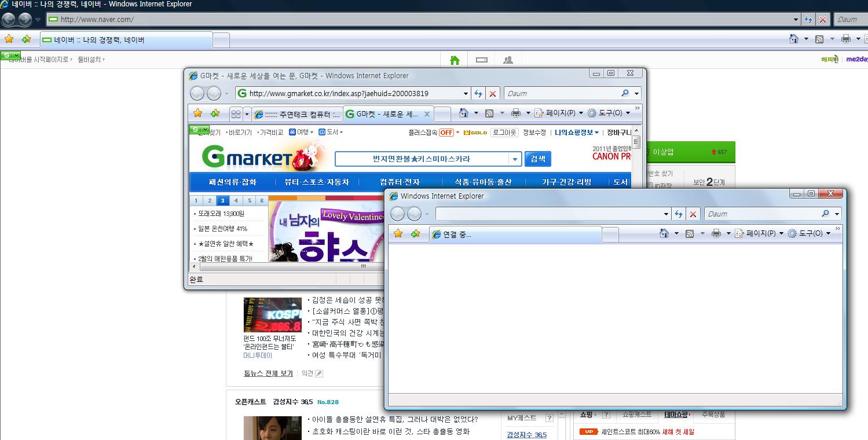Stop loading in the blank Explorer window
The height and width of the screenshot is (440, 868).
click(x=693, y=214)
